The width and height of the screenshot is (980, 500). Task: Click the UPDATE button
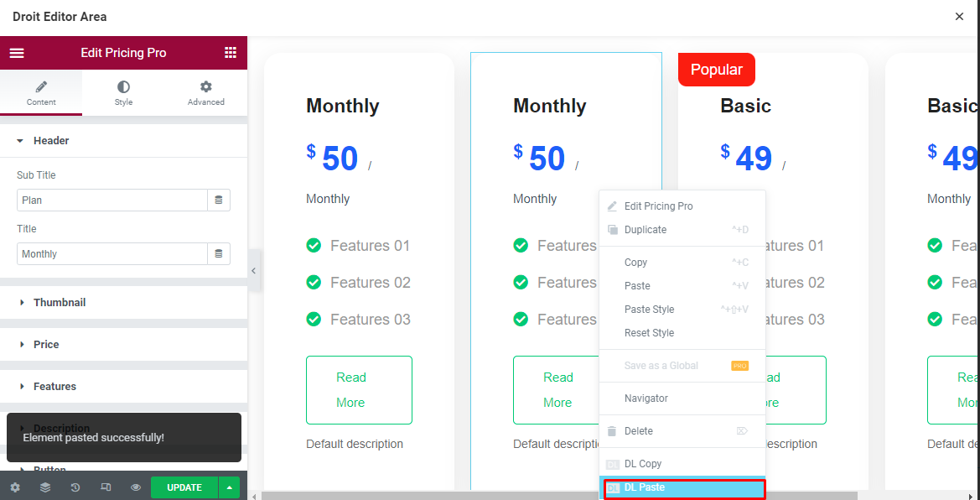[x=184, y=487]
